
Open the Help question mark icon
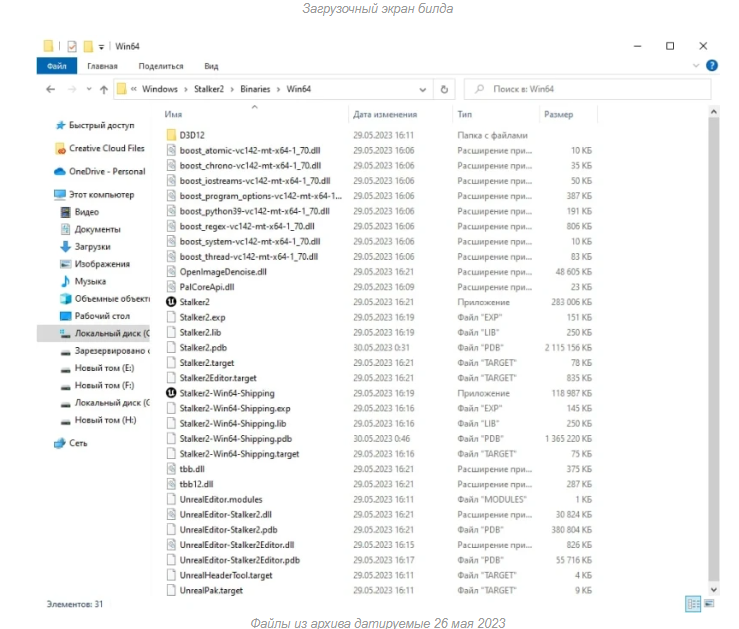click(x=712, y=65)
